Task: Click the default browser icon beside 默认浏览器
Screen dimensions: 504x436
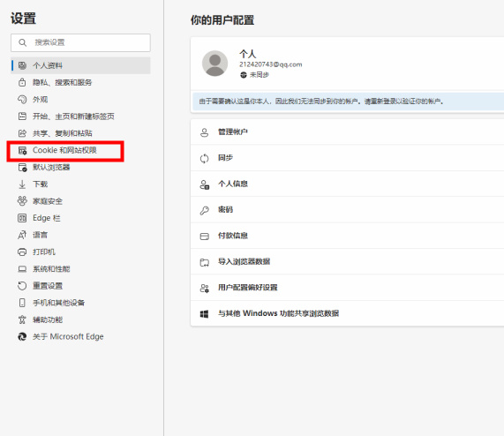Action: point(22,167)
